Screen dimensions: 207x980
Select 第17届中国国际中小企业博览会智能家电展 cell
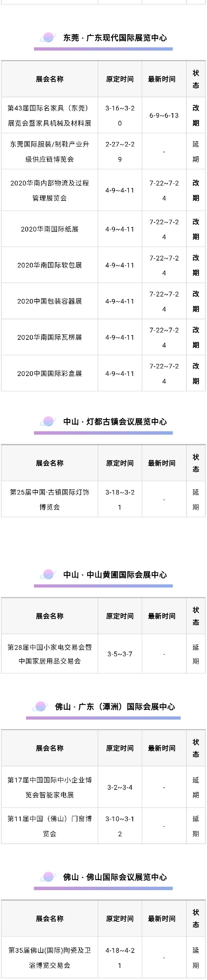click(x=50, y=787)
